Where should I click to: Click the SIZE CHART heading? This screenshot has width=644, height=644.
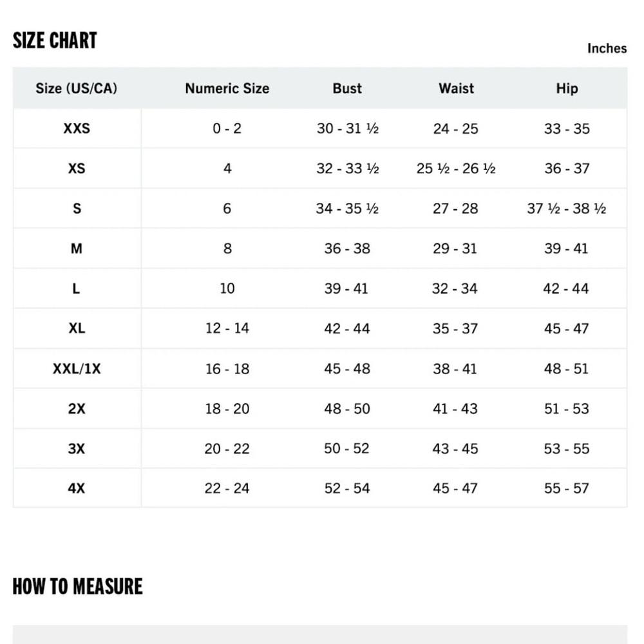(55, 41)
